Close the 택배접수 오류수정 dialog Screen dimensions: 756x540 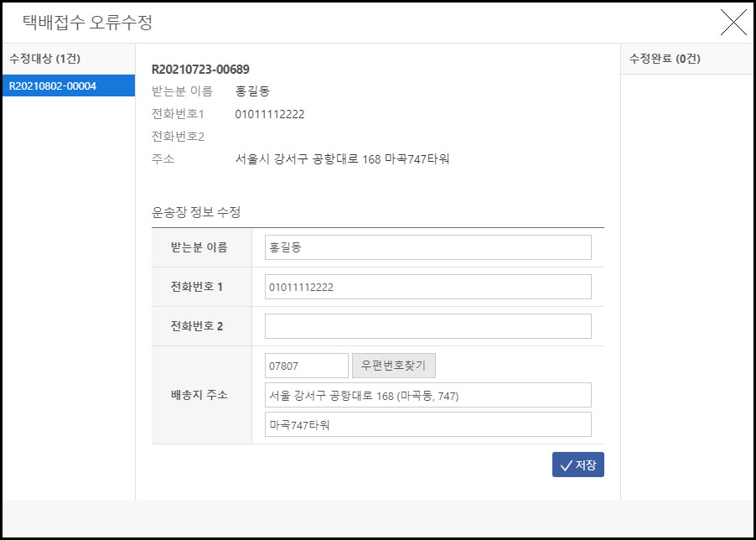point(733,23)
